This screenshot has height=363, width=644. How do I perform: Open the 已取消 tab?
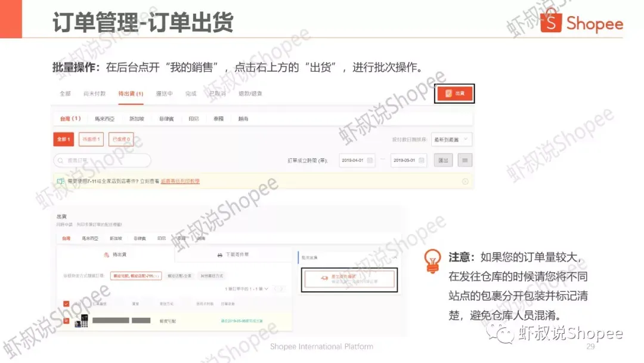point(217,94)
